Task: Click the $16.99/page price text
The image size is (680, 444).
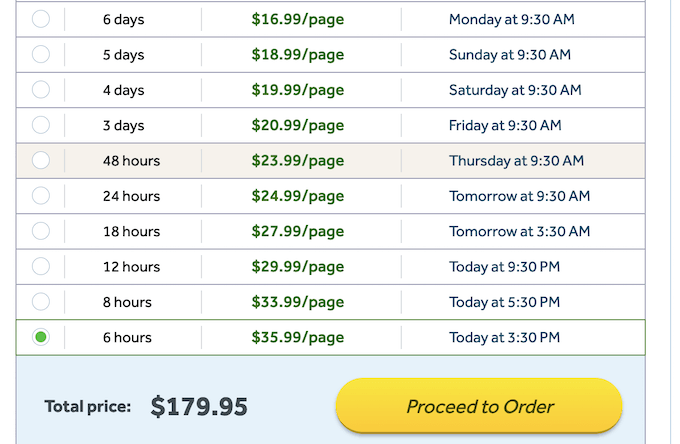Action: (298, 19)
